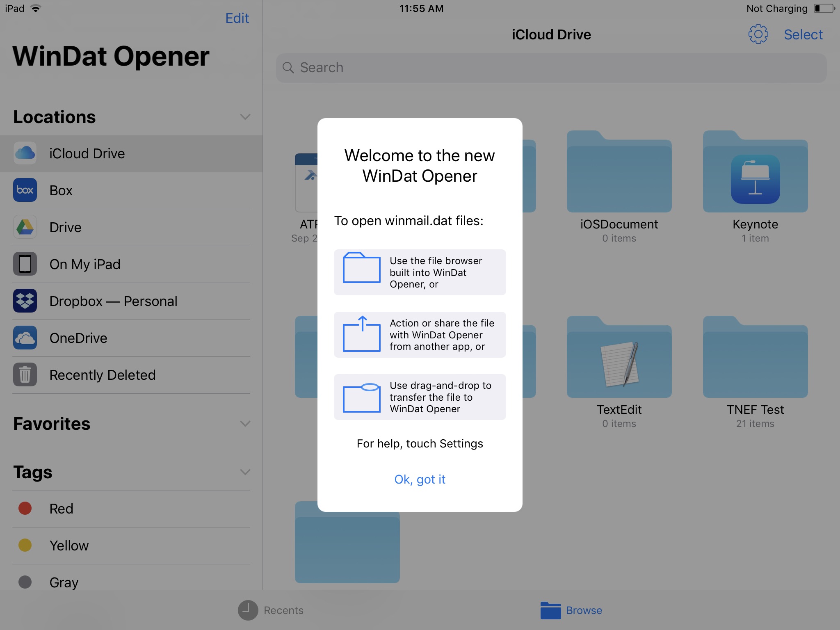Tap the battery icon in status bar
Image resolution: width=840 pixels, height=630 pixels.
tap(824, 9)
